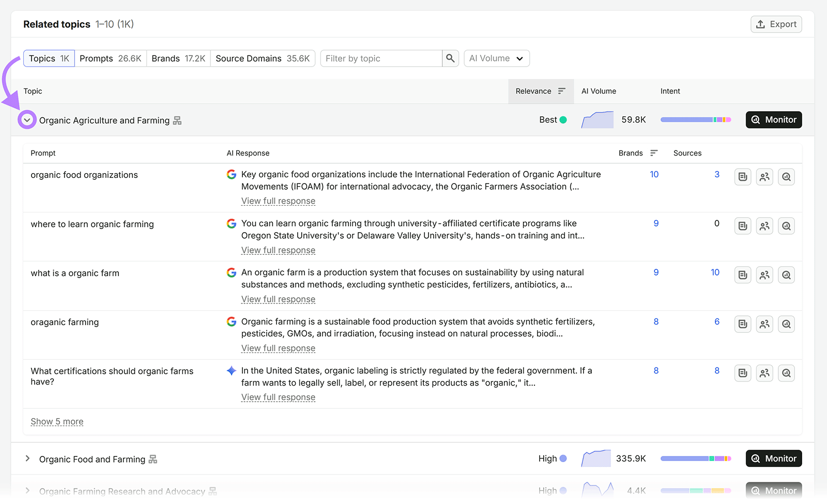
Task: Click the Google icon beside organic food organizations response
Action: pyautogui.click(x=232, y=175)
